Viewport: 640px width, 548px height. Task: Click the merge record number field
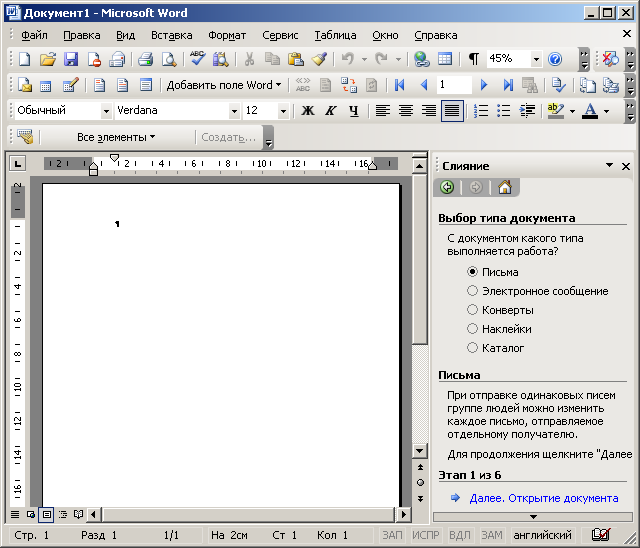tap(454, 85)
